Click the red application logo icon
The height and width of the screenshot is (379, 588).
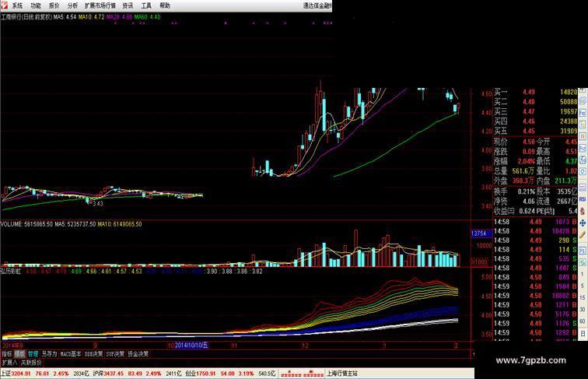pyautogui.click(x=4, y=5)
